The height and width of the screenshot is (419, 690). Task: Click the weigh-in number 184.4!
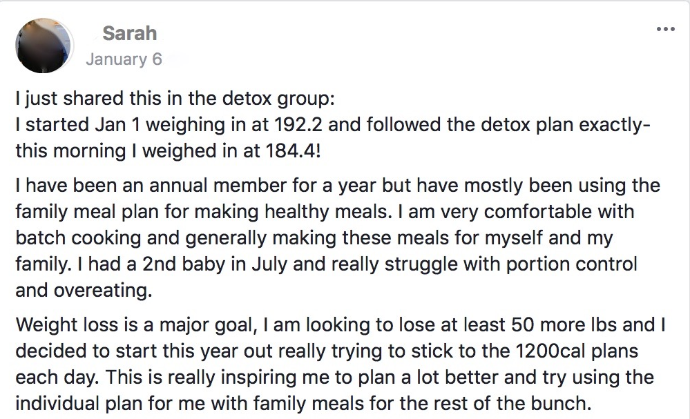293,151
